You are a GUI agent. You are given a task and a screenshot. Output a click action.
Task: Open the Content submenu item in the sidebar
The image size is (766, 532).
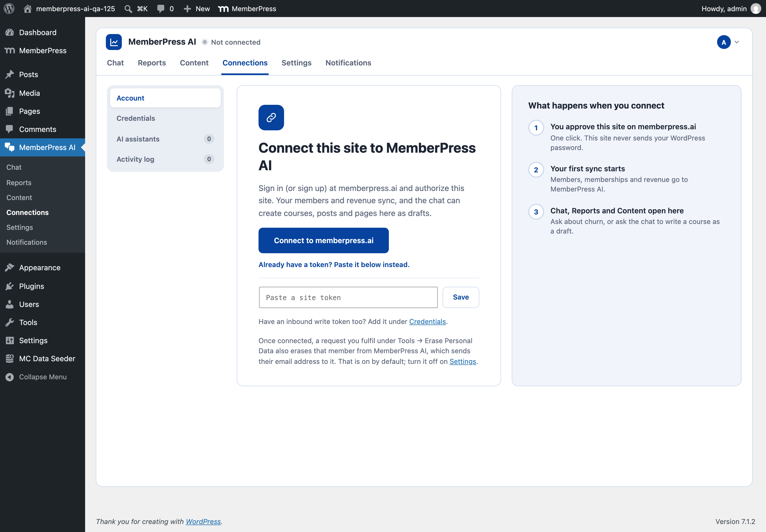pos(19,198)
